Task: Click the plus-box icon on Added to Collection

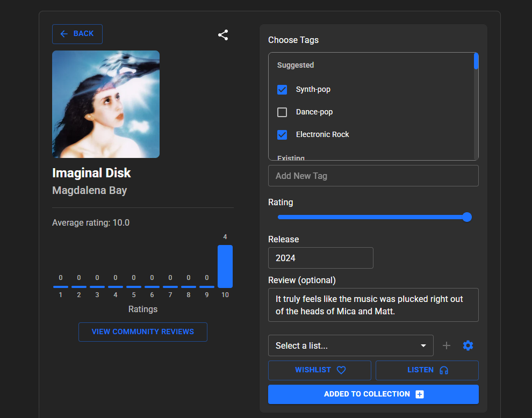Action: [420, 394]
